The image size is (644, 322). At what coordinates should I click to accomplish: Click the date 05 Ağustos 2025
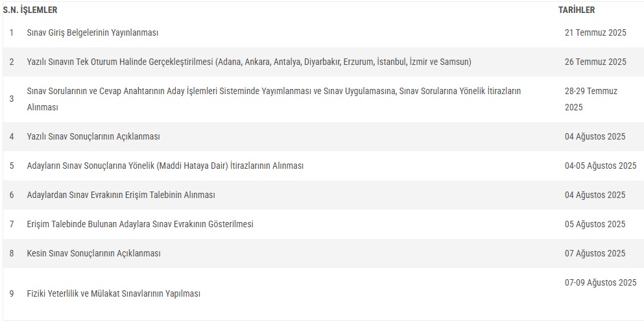595,224
